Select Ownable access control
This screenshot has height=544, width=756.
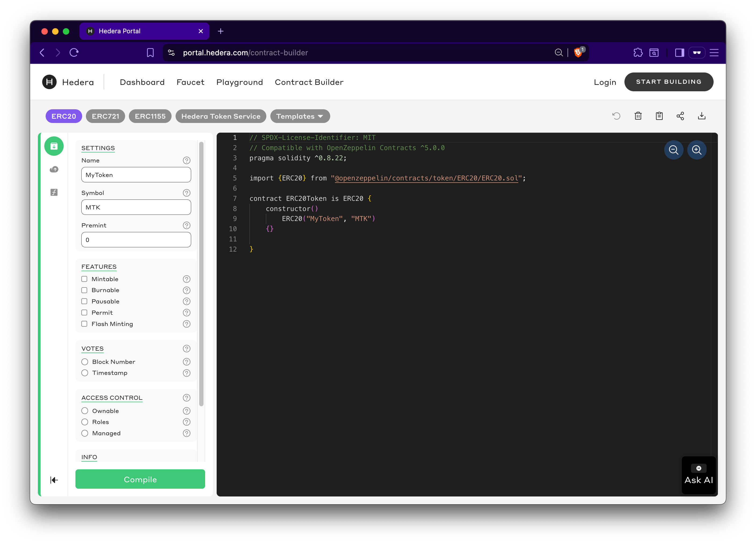coord(85,411)
